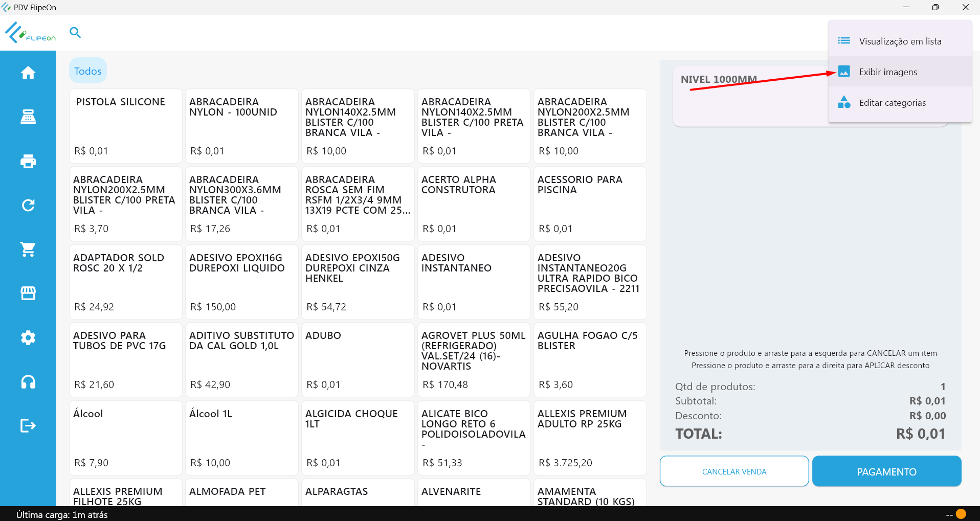Click the refresh icon in sidebar

(x=28, y=206)
